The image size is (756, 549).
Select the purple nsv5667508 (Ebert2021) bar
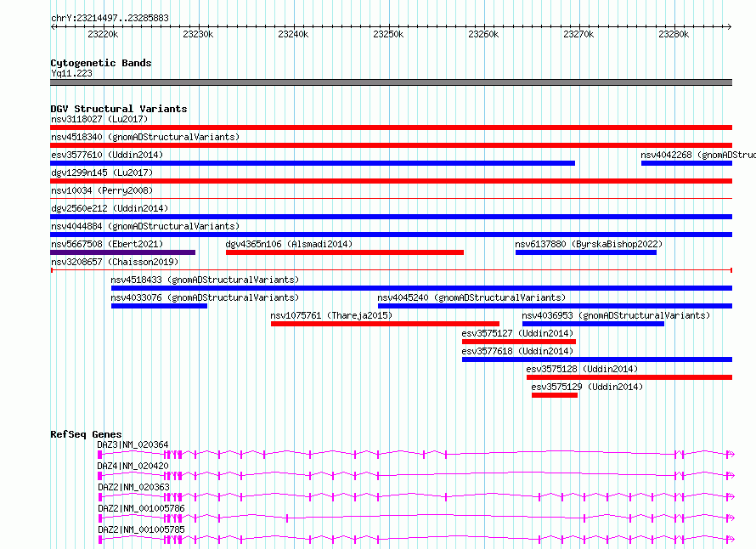(123, 252)
